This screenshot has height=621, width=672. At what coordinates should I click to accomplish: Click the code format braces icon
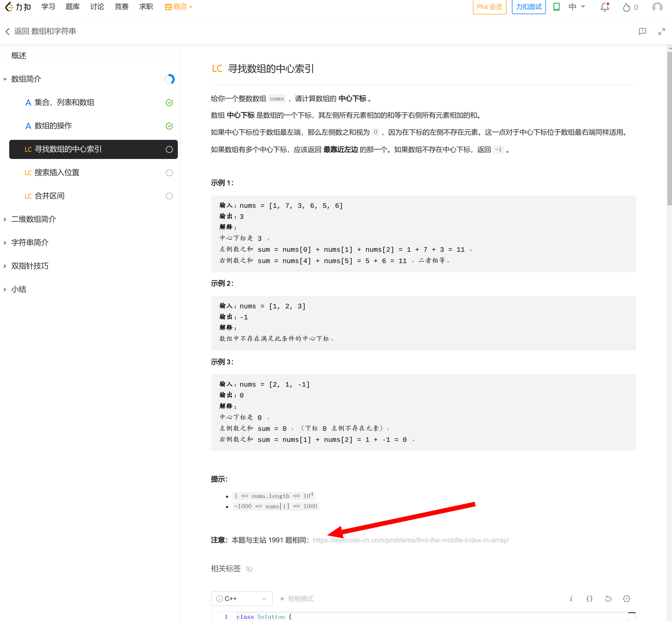click(589, 599)
